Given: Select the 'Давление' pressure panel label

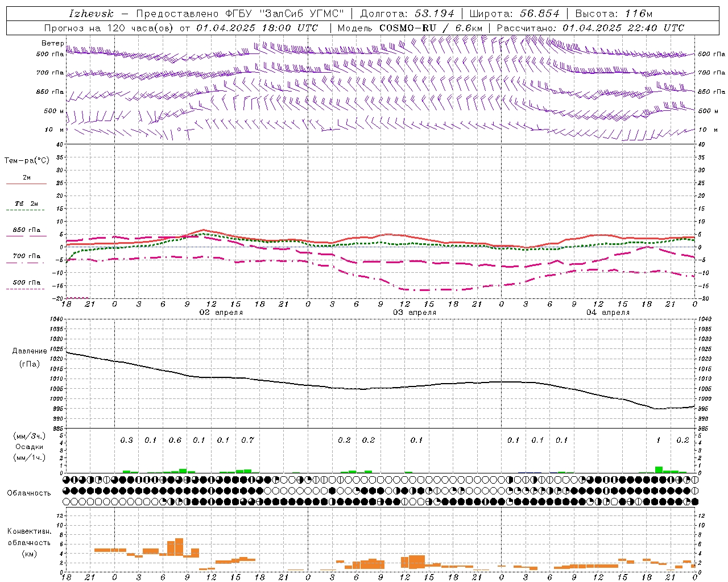Looking at the screenshot, I should (30, 351).
